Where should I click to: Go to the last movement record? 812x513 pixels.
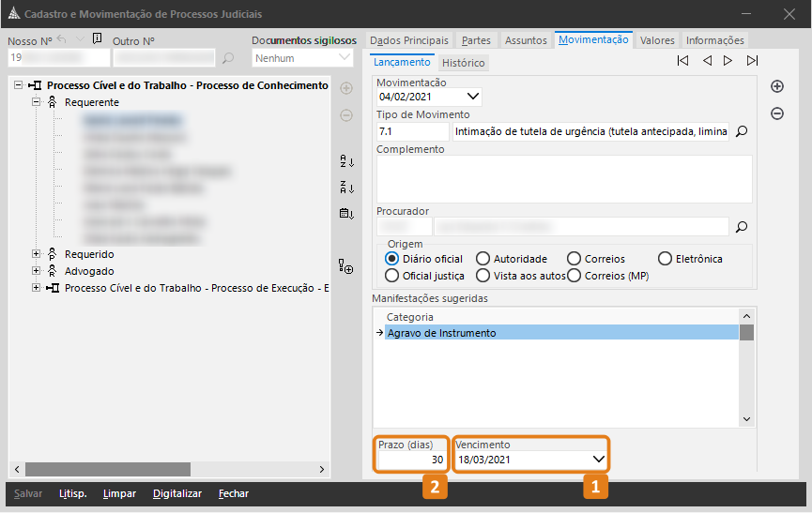click(x=752, y=61)
